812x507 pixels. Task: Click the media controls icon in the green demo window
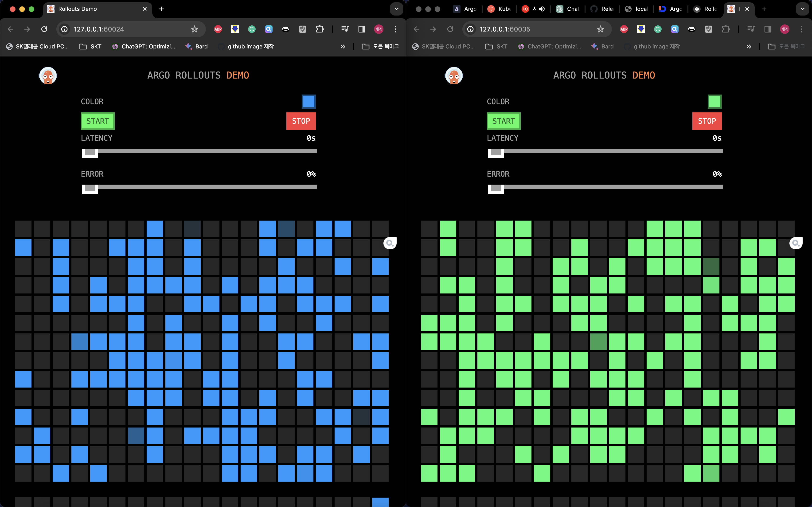point(751,29)
